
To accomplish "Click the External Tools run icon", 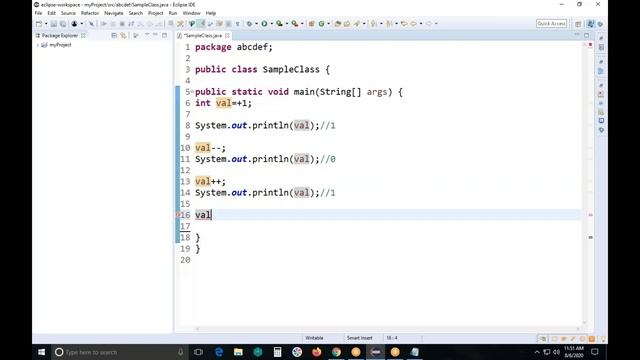I will pos(295,24).
